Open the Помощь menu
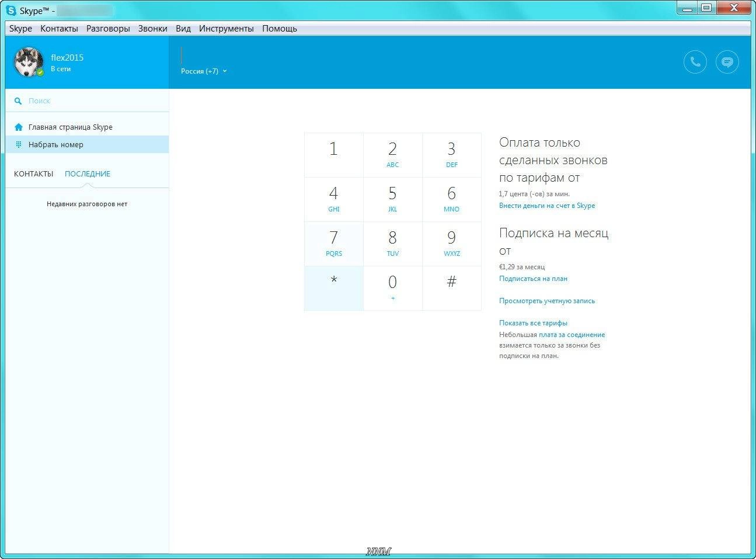 click(280, 29)
